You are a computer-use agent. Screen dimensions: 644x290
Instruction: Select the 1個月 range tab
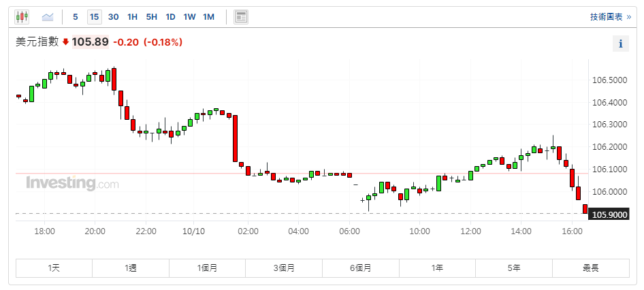pyautogui.click(x=207, y=268)
